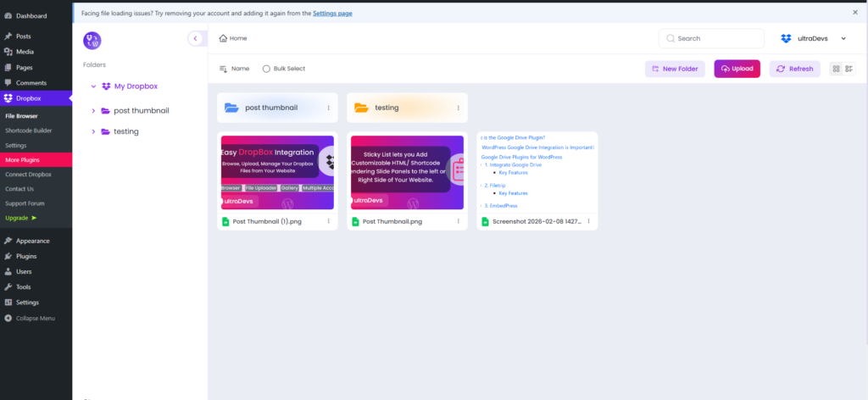Open the testing folder card

[408, 108]
